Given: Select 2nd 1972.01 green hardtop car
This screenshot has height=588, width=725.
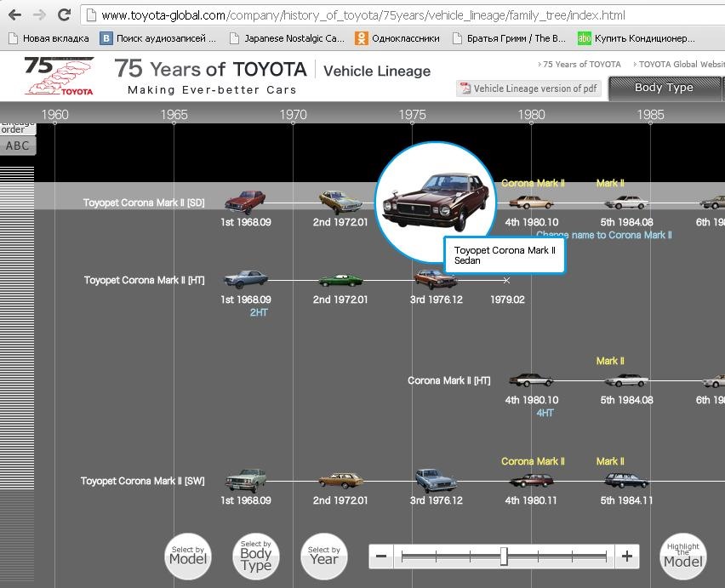Looking at the screenshot, I should point(340,280).
